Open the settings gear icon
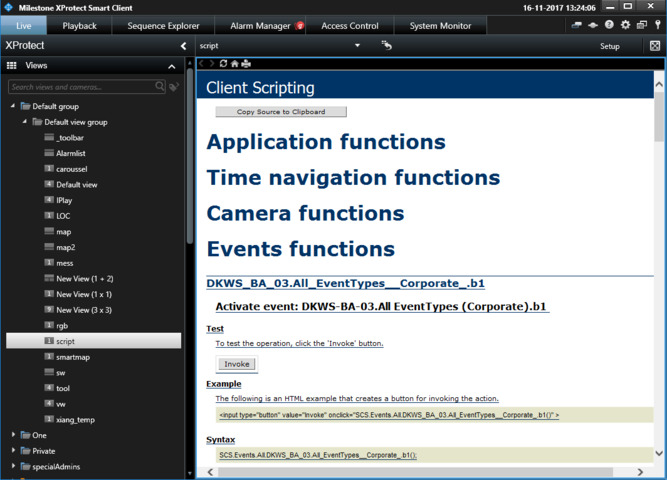The height and width of the screenshot is (480, 667). (x=626, y=25)
